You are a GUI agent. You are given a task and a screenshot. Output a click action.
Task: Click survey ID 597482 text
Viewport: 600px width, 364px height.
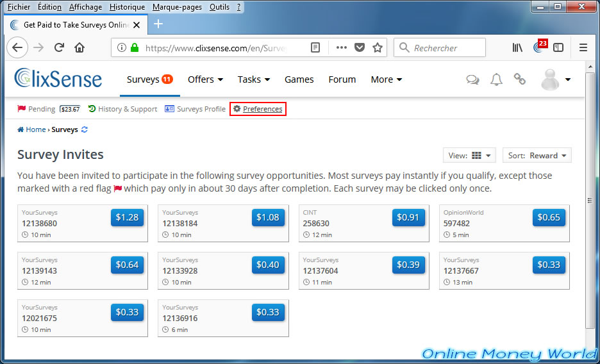[456, 223]
